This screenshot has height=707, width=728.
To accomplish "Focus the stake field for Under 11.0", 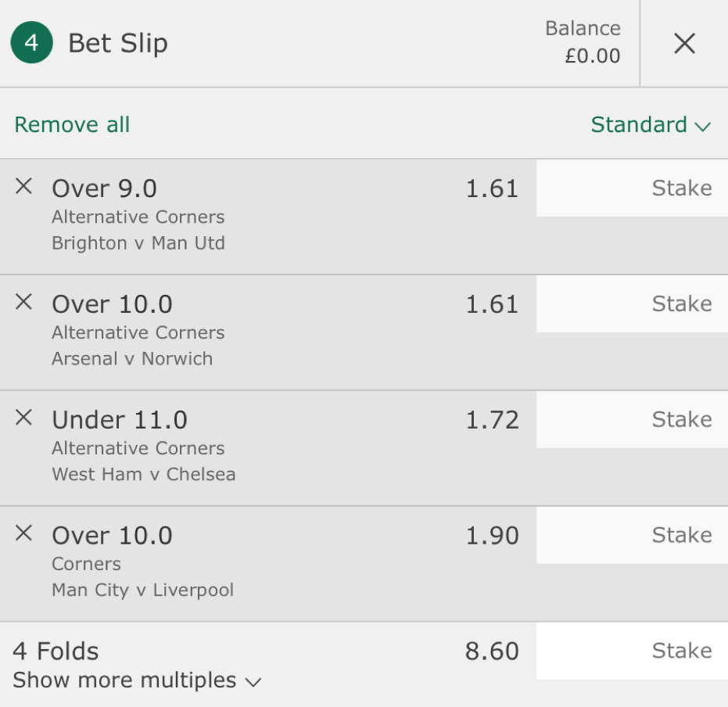I will tap(632, 419).
